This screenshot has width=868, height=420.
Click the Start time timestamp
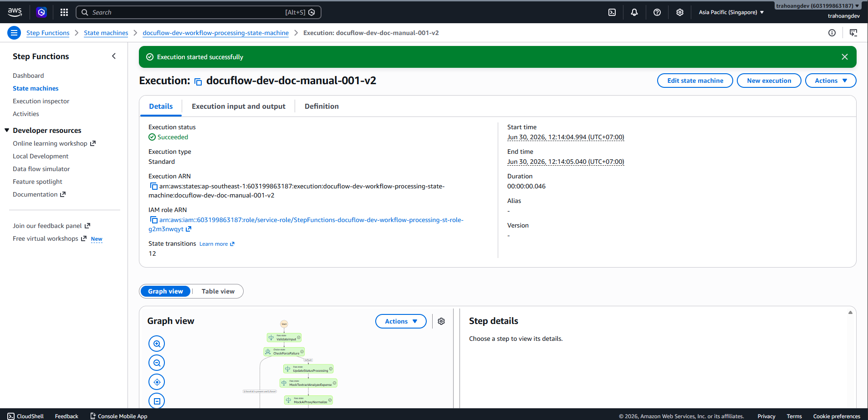(x=566, y=137)
